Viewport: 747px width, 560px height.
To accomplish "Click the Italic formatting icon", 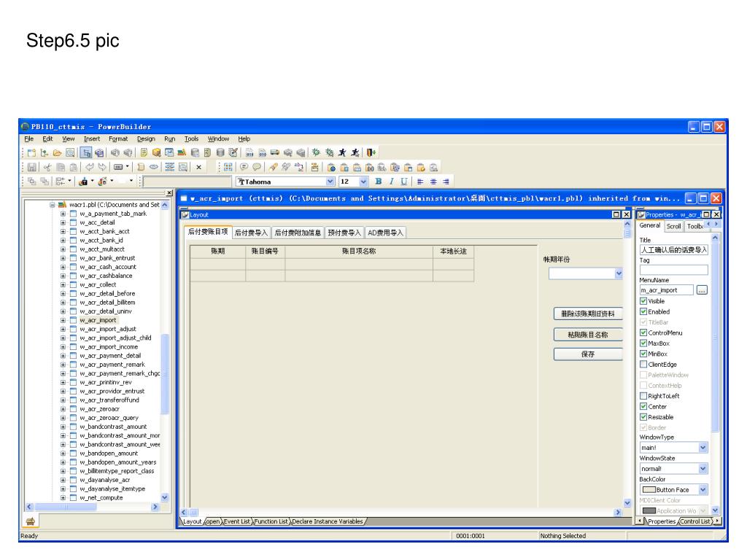I will (x=391, y=181).
